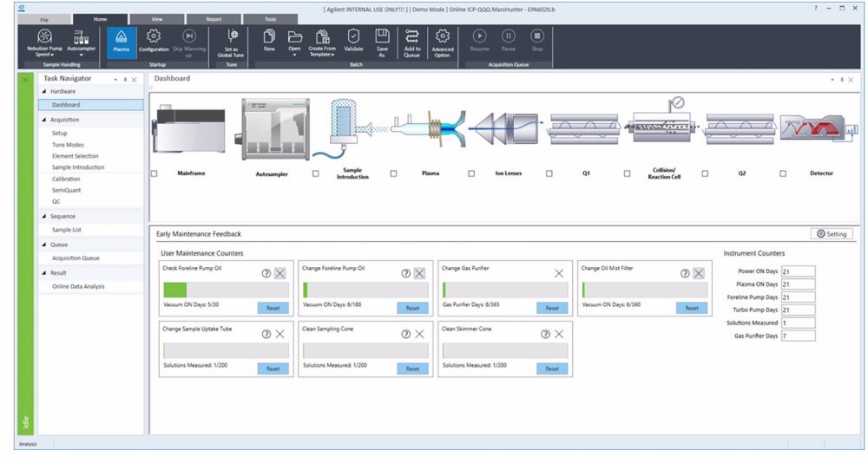Click the Plasma torch diagram
The width and height of the screenshot is (868, 457).
(430, 128)
